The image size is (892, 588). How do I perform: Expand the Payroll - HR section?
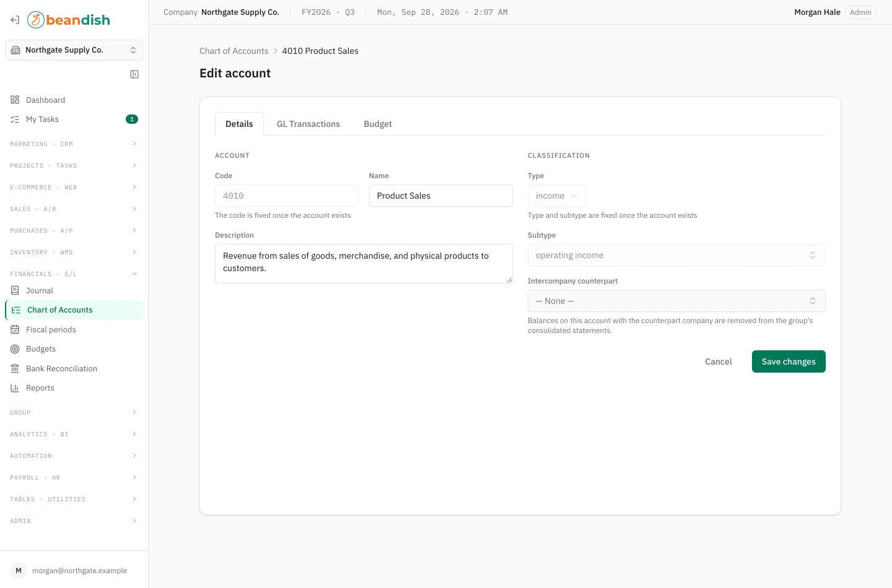click(74, 478)
